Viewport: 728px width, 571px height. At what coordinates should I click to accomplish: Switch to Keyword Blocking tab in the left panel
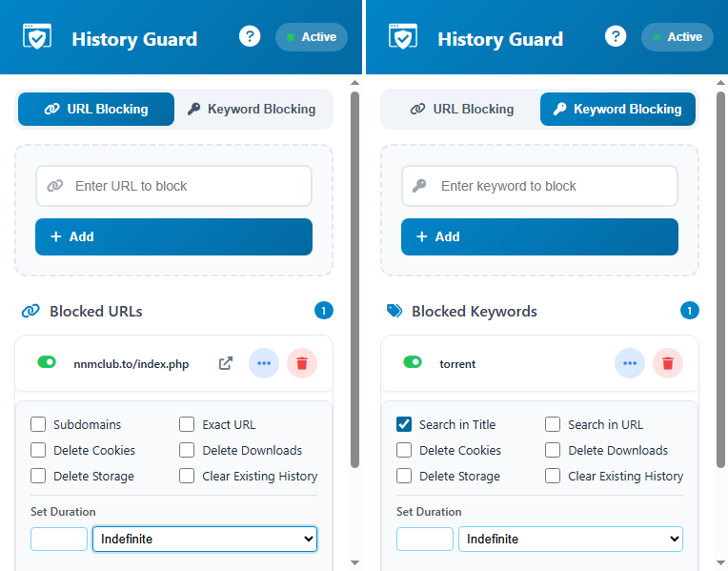click(x=252, y=109)
